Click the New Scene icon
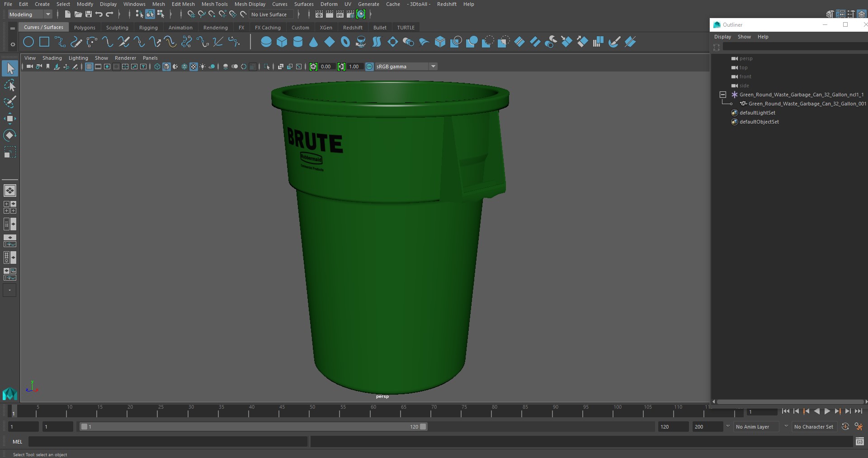The height and width of the screenshot is (458, 868). click(67, 14)
